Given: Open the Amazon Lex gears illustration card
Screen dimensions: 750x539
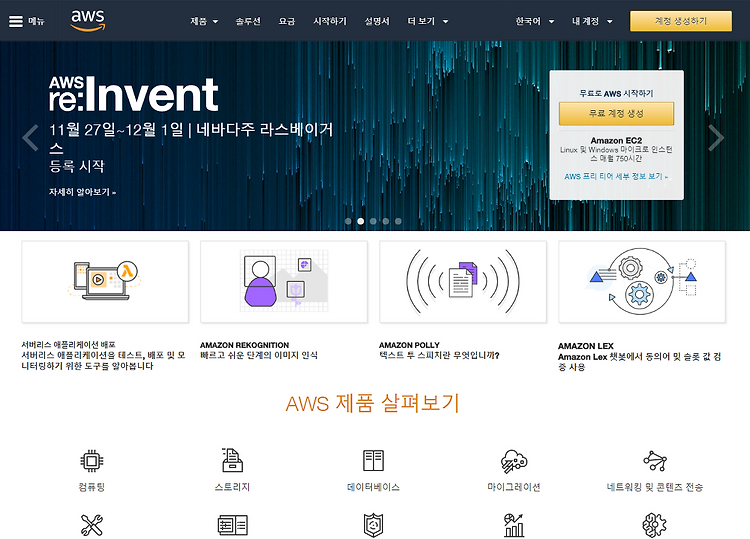Looking at the screenshot, I should (642, 282).
